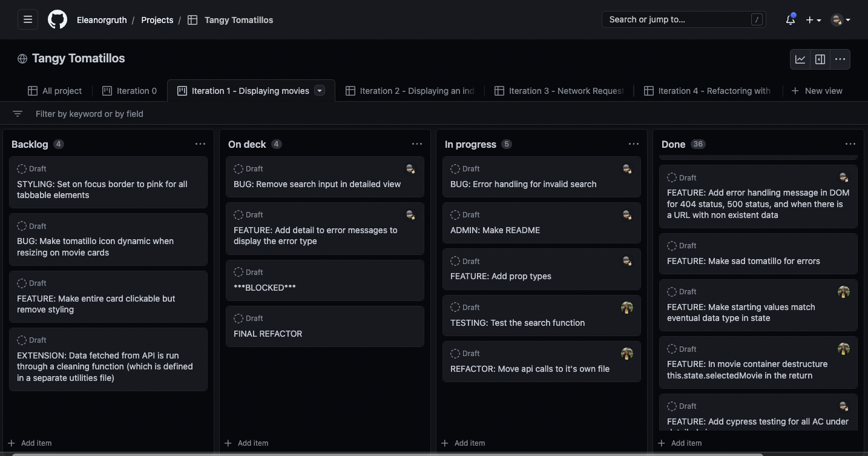868x456 pixels.
Task: Click Draft status icon on BLOCKED card
Action: pyautogui.click(x=238, y=273)
